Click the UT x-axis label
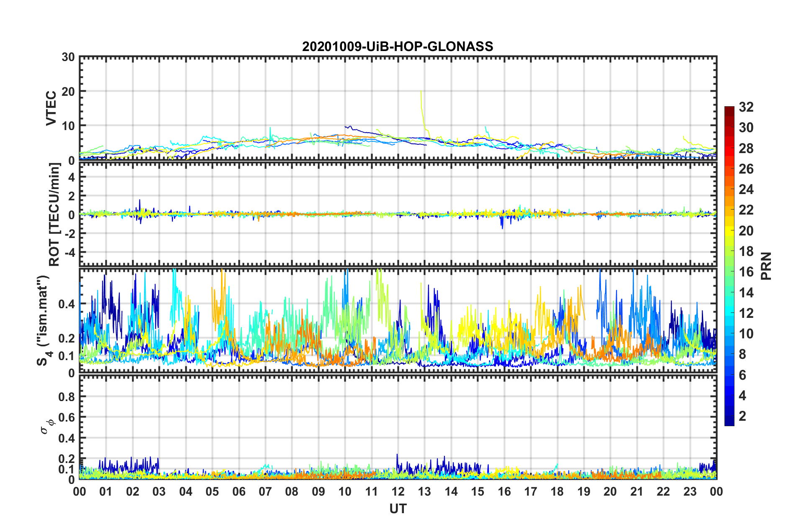This screenshot has width=796, height=532. coord(398,509)
